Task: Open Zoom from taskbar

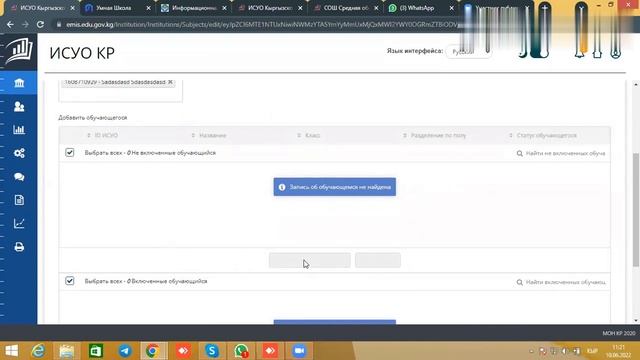Action: [x=299, y=351]
